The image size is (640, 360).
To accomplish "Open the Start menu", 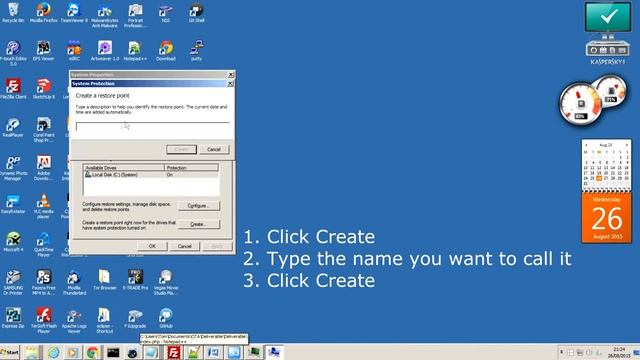I will click(10, 352).
